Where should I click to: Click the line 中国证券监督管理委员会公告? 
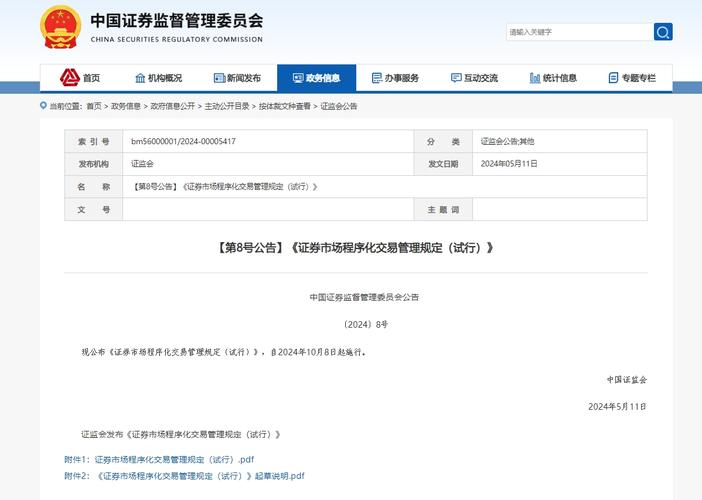click(364, 297)
